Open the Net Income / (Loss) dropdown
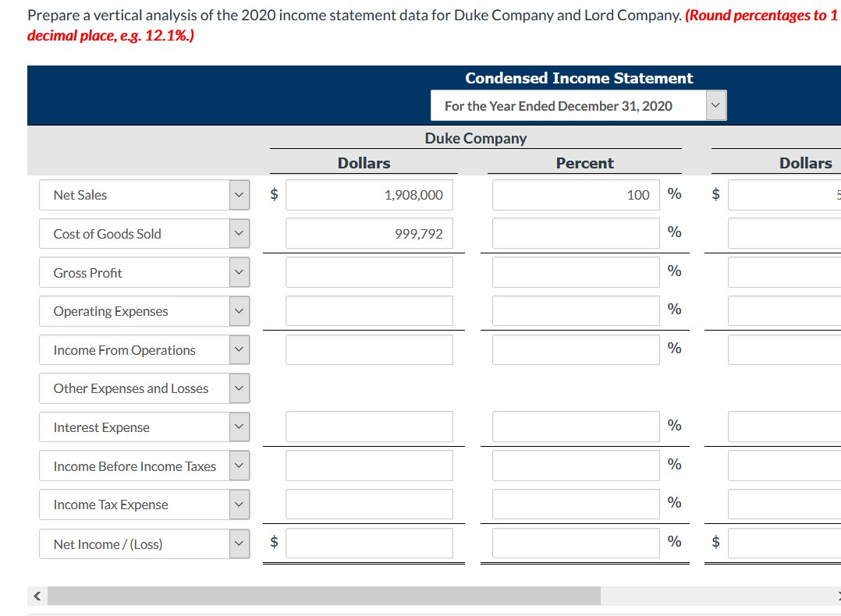This screenshot has height=616, width=841. pyautogui.click(x=239, y=543)
